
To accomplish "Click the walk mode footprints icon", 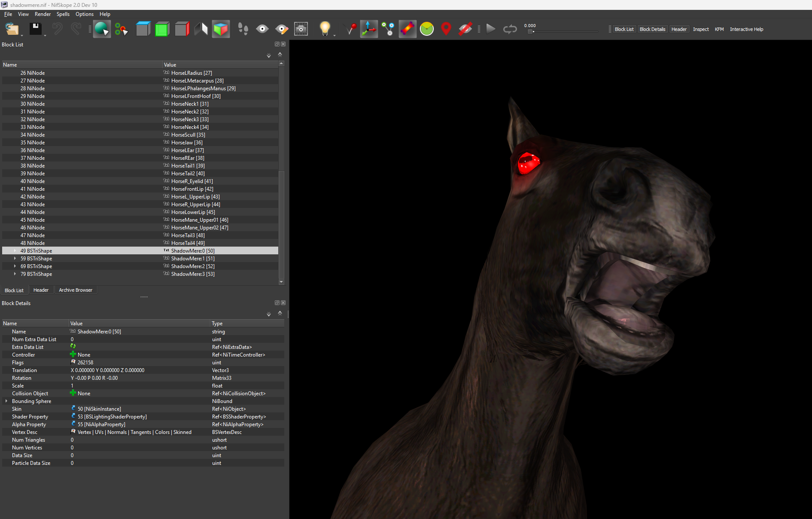I will coord(243,29).
